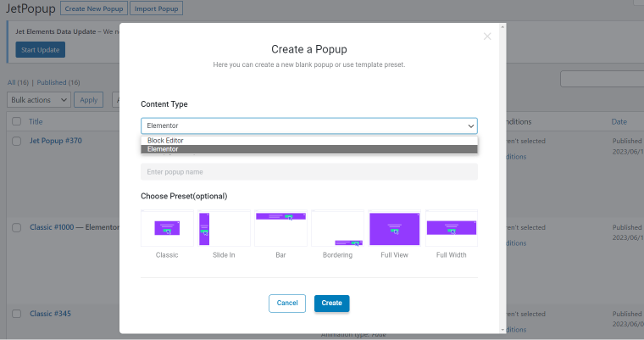Click the Create button
Viewport: 644px width, 340px height.
[332, 304]
